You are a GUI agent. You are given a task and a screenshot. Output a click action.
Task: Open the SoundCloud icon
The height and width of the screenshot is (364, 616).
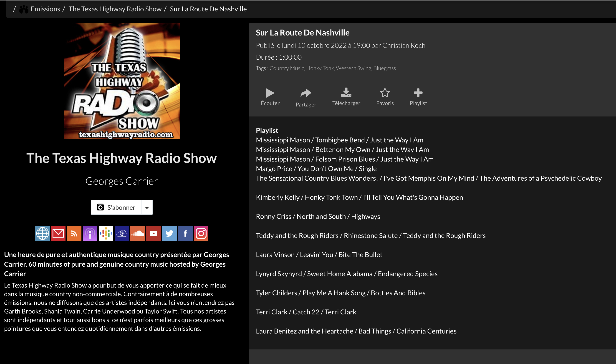coord(138,233)
